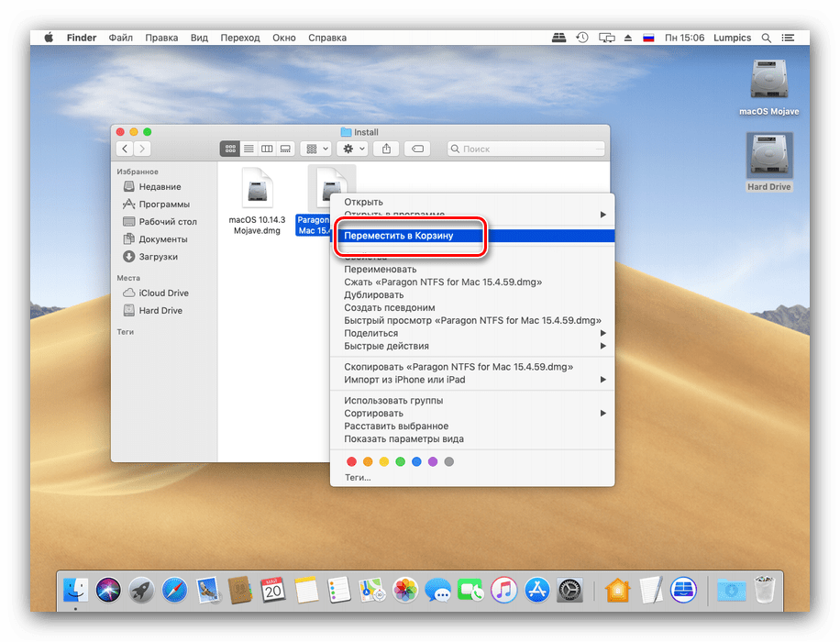Apply the gray tag color
The image size is (840, 642).
449,462
